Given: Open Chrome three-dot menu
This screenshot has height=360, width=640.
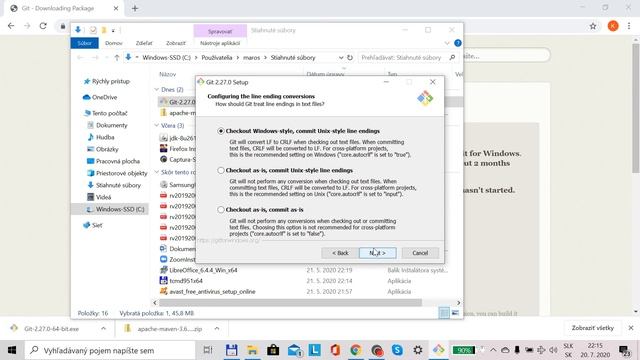Looking at the screenshot, I should point(629,26).
